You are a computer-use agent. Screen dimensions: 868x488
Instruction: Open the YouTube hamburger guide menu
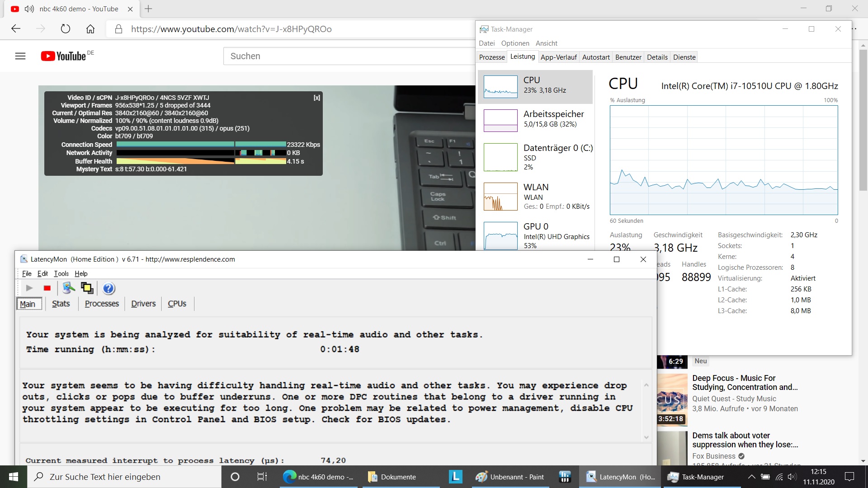click(x=20, y=56)
